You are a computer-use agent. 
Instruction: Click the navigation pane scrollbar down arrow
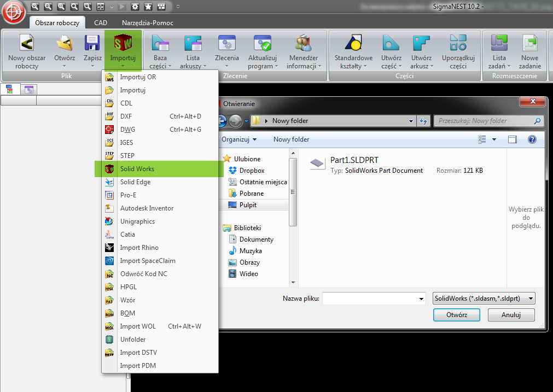[x=293, y=282]
